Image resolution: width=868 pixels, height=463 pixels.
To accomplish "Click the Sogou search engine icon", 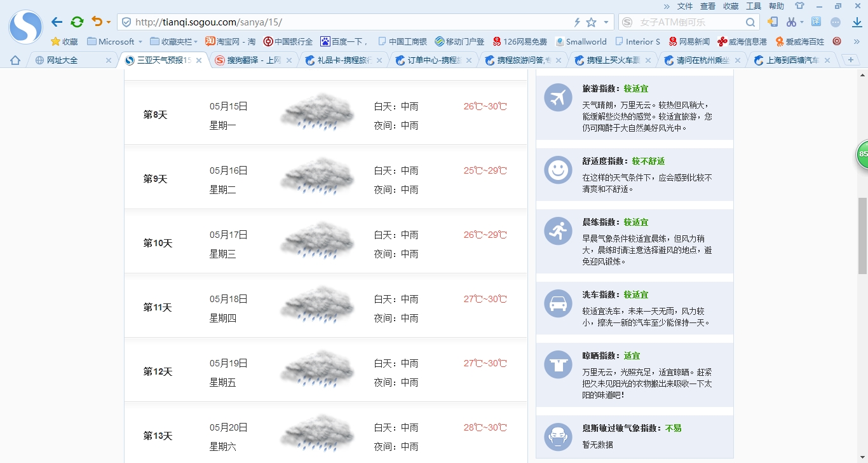I will (628, 22).
